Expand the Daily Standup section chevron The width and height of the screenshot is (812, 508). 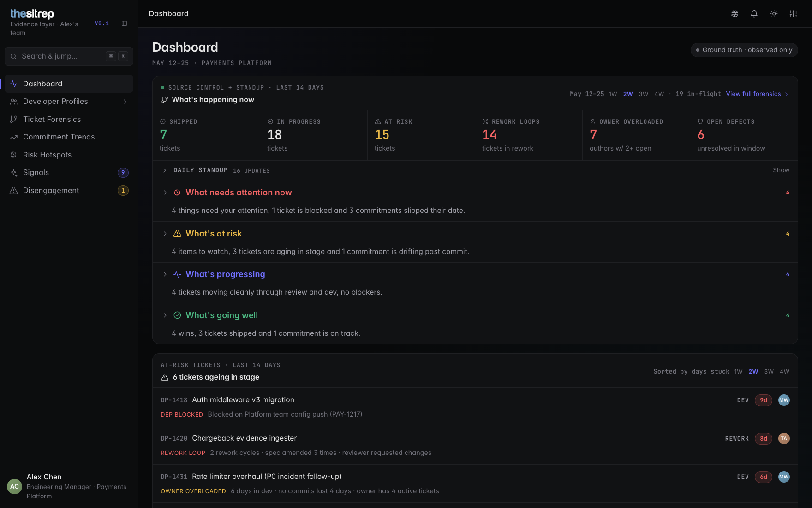tap(165, 170)
